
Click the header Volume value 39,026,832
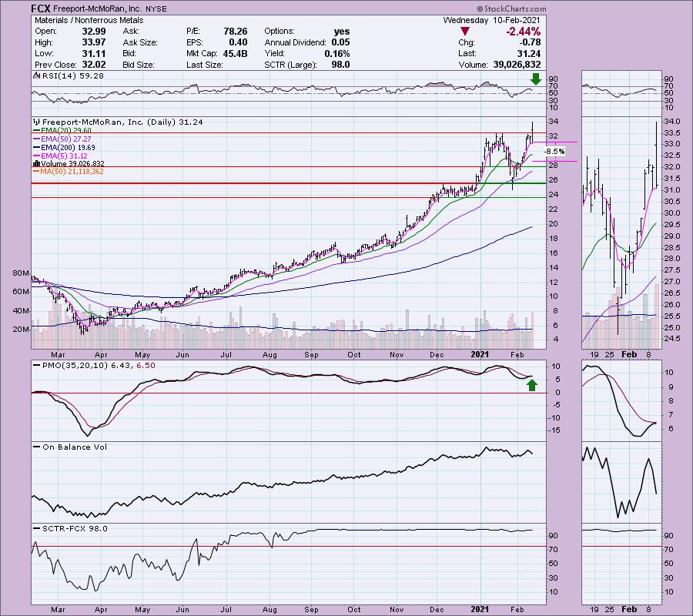click(x=517, y=65)
